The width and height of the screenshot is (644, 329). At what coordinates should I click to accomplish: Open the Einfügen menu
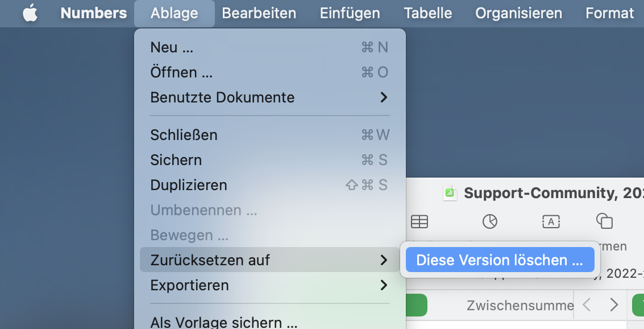(x=350, y=13)
